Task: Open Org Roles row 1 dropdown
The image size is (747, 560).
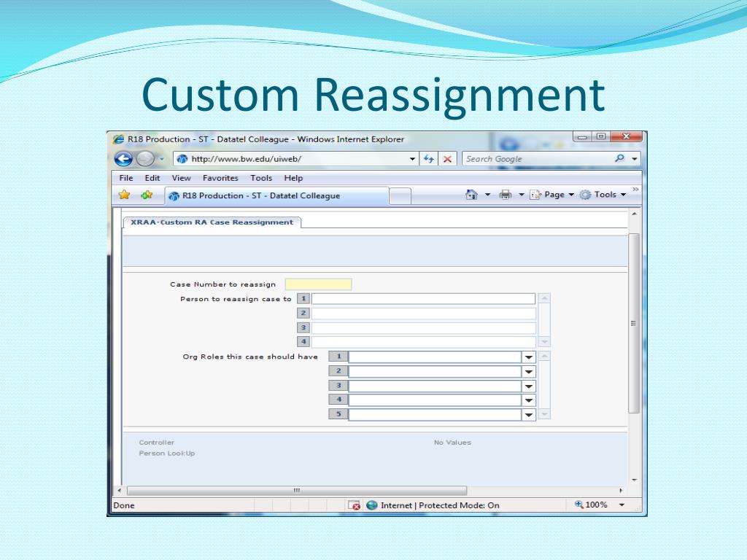Action: [528, 357]
